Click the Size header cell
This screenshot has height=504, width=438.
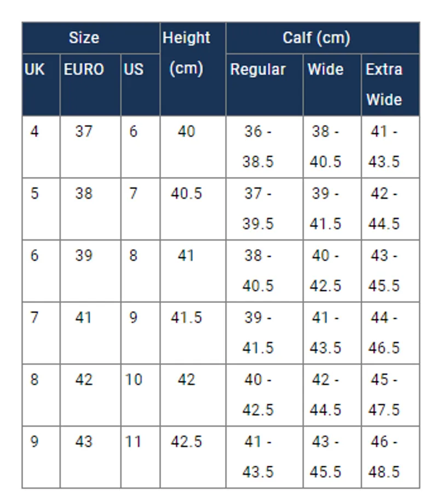click(x=91, y=38)
